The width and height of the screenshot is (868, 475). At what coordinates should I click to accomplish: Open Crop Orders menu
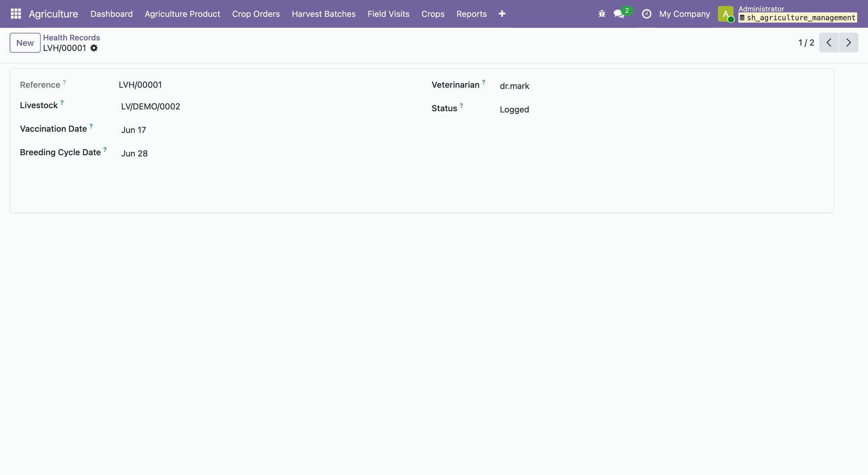(256, 14)
